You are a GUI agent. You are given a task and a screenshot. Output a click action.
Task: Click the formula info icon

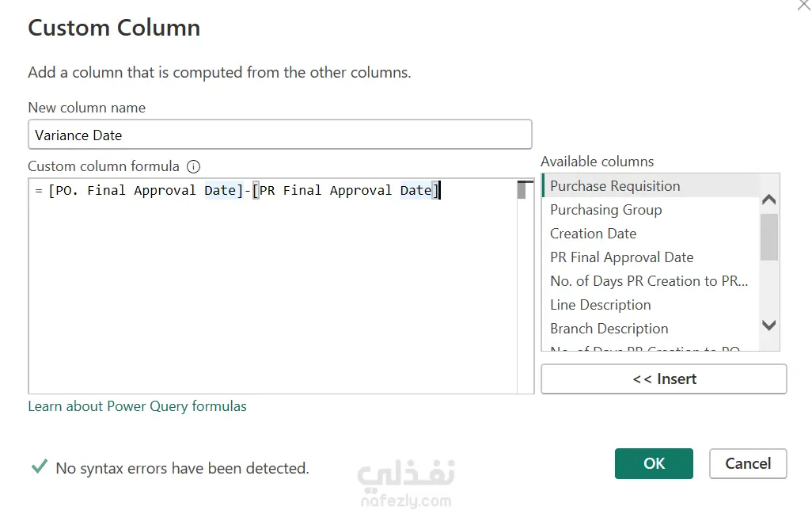pyautogui.click(x=193, y=166)
